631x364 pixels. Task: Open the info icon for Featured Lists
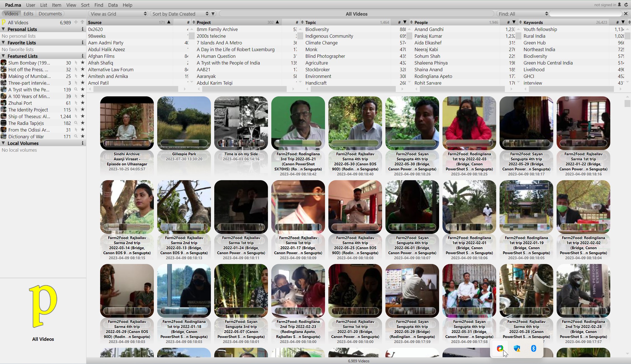pos(82,56)
